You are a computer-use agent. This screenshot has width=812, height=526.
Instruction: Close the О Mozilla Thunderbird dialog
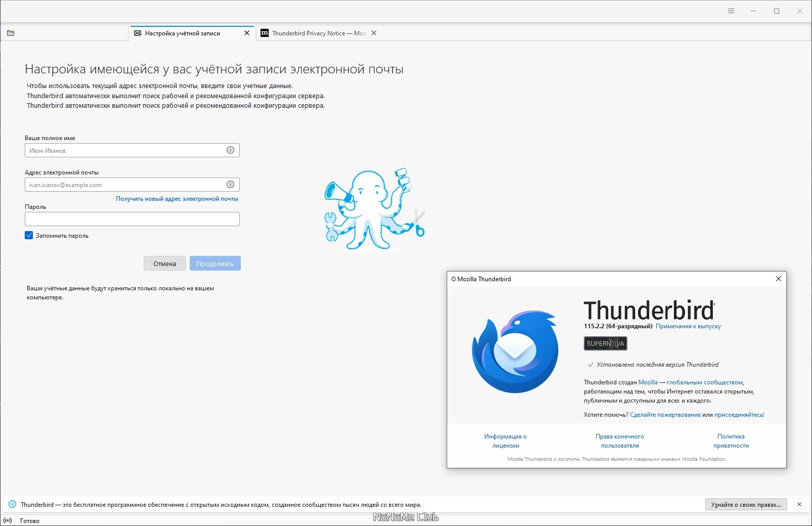point(779,279)
